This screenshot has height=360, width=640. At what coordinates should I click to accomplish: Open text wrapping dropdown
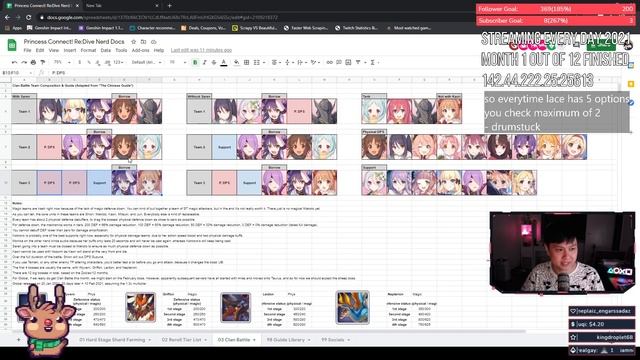coord(301,62)
